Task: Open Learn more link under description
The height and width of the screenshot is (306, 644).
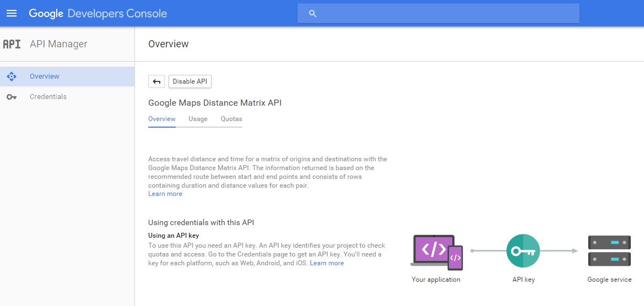Action: [165, 194]
